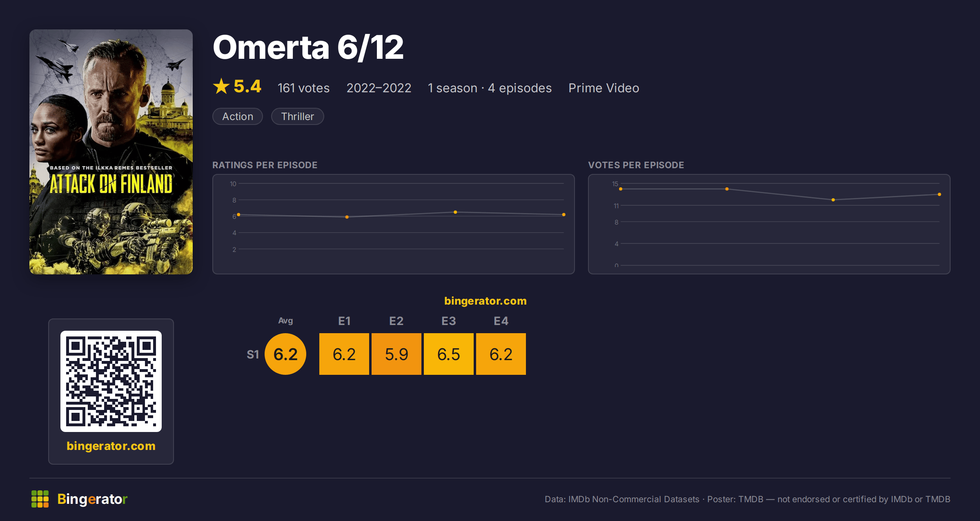Click the Attack on Finland poster
Screen dimensions: 980x521
point(111,152)
